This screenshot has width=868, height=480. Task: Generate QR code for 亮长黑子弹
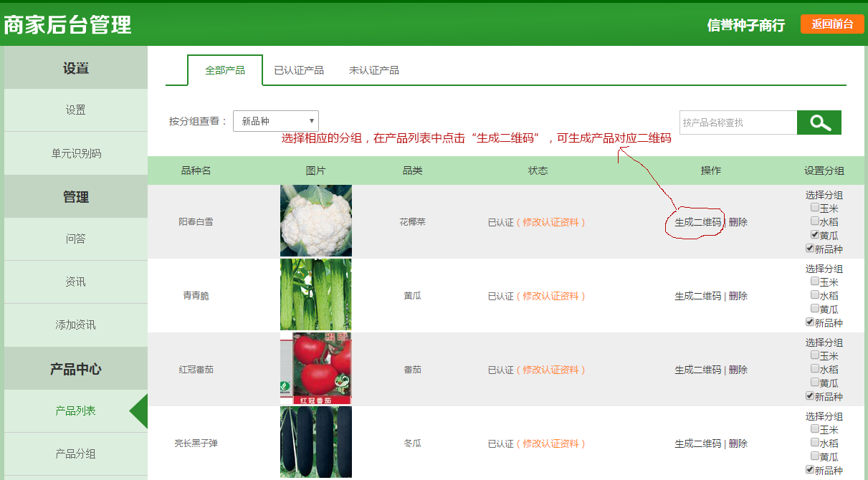pos(697,443)
